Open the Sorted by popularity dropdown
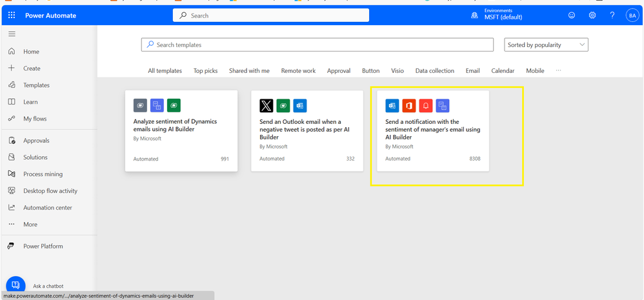 click(547, 45)
